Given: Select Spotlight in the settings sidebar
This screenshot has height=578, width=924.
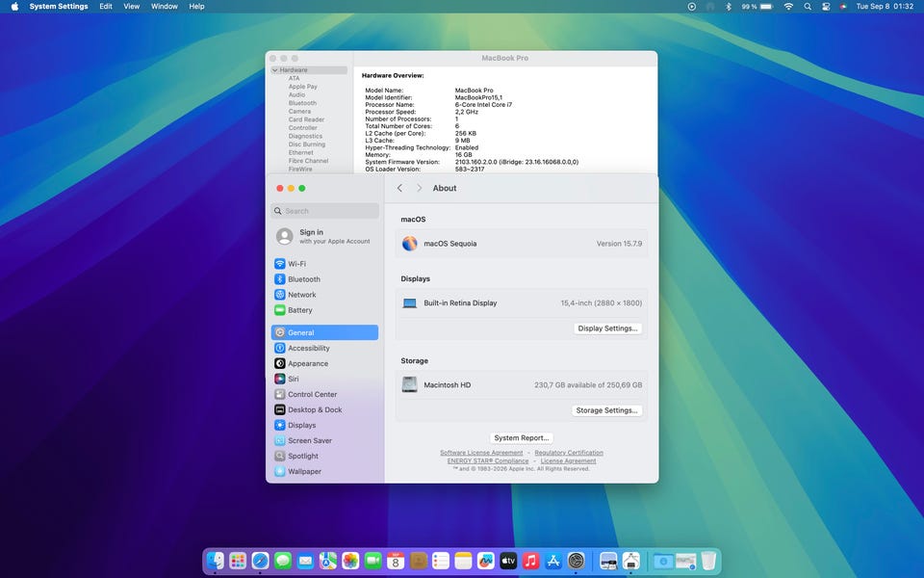Looking at the screenshot, I should tap(324, 456).
